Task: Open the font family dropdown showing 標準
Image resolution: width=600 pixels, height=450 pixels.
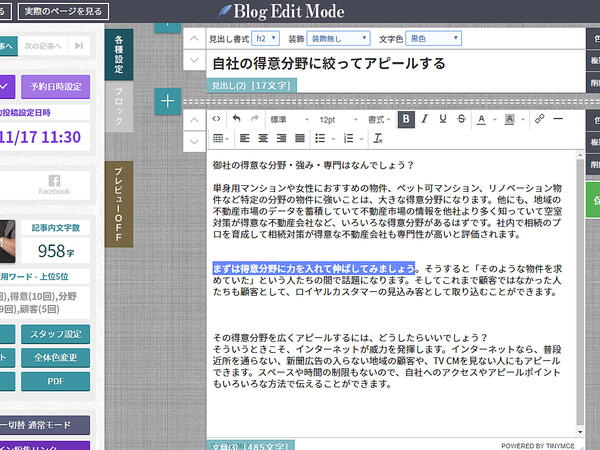Action: [x=289, y=120]
